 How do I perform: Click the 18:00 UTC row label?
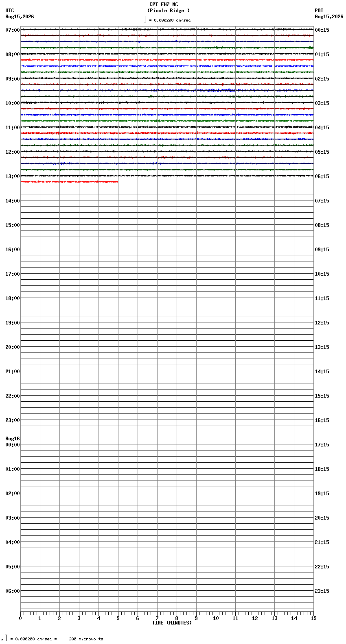13,298
